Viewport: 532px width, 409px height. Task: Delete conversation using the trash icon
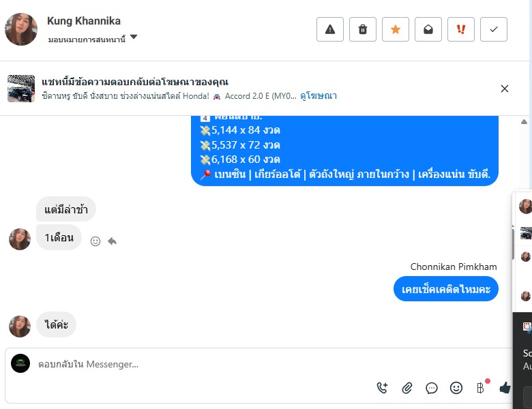(363, 29)
